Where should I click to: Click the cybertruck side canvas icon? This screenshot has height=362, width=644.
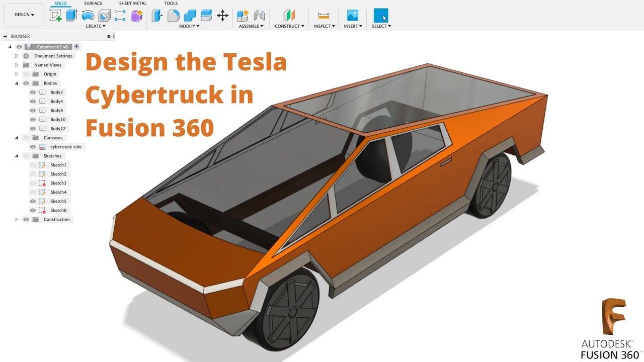(x=42, y=147)
